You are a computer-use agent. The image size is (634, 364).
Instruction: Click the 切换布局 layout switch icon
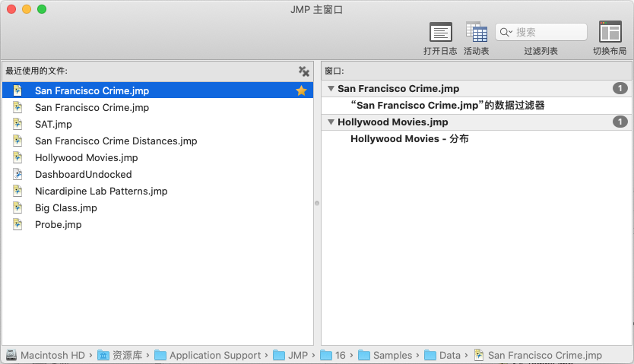610,31
